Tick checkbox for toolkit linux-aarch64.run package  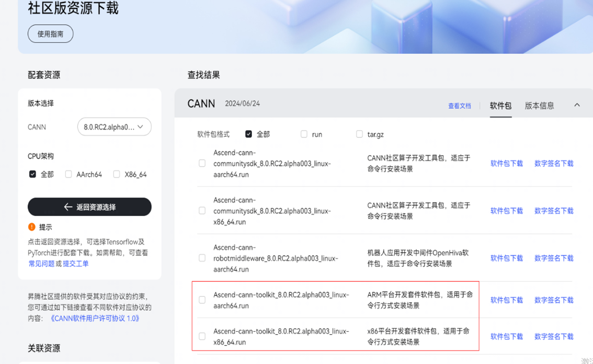[202, 300]
